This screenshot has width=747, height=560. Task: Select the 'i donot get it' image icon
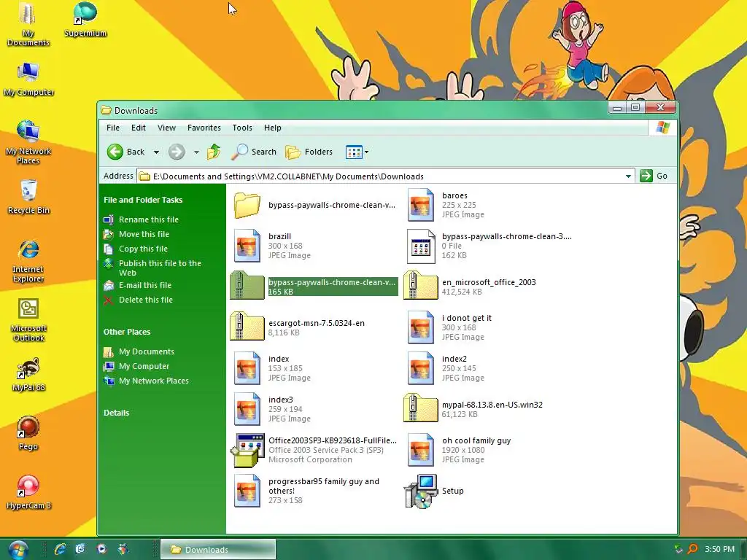coord(421,327)
